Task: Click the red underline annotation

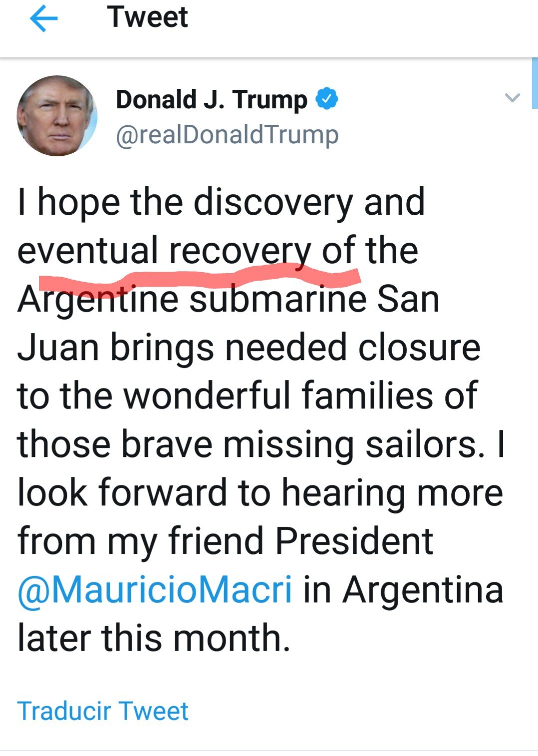Action: [200, 277]
